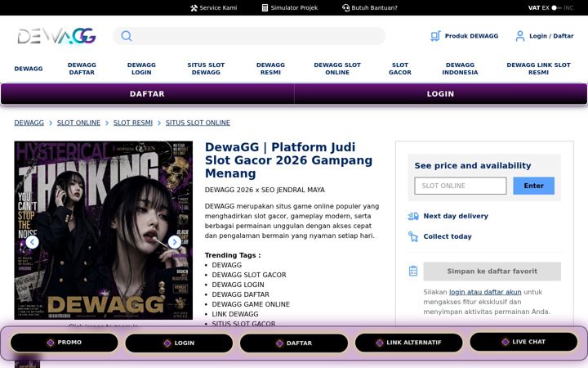Open the DEWAGG INDONESIA menu item
588x368 pixels.
460,69
